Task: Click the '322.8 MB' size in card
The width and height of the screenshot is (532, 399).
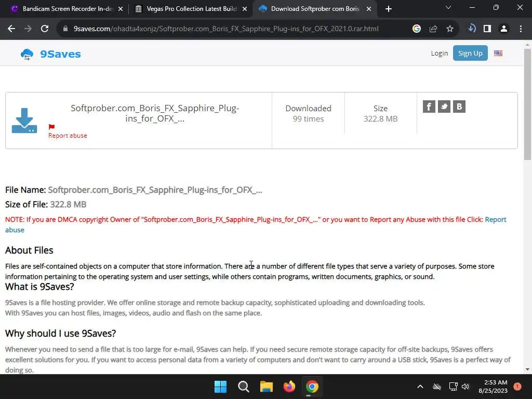Action: pos(380,119)
